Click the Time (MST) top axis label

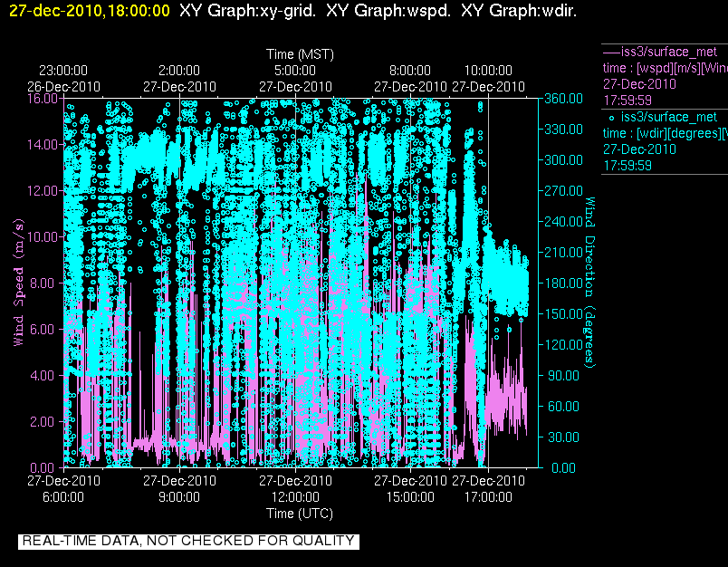[x=302, y=54]
